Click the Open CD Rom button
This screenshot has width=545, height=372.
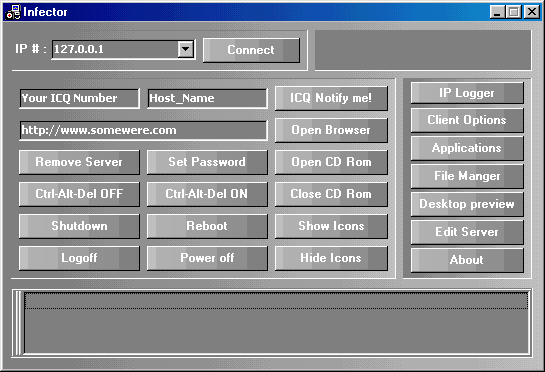point(331,162)
